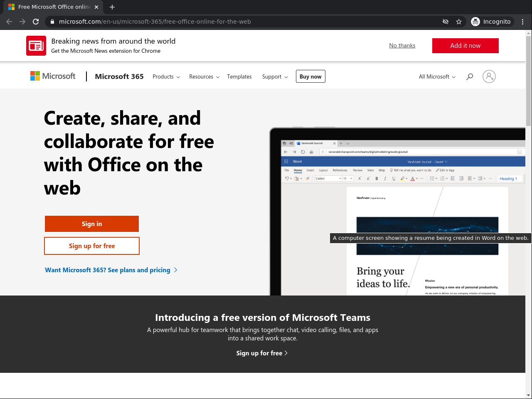Open the Incognito profile indicator
The image size is (532, 399).
tap(491, 22)
